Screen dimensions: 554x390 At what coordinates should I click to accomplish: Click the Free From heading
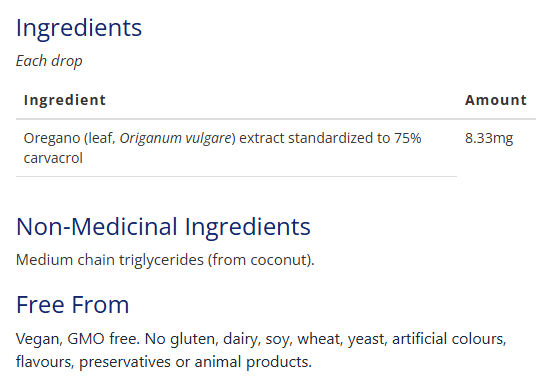click(x=72, y=305)
